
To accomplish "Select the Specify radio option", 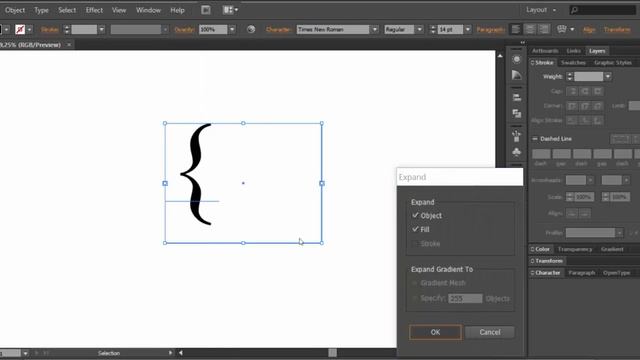I will click(415, 298).
